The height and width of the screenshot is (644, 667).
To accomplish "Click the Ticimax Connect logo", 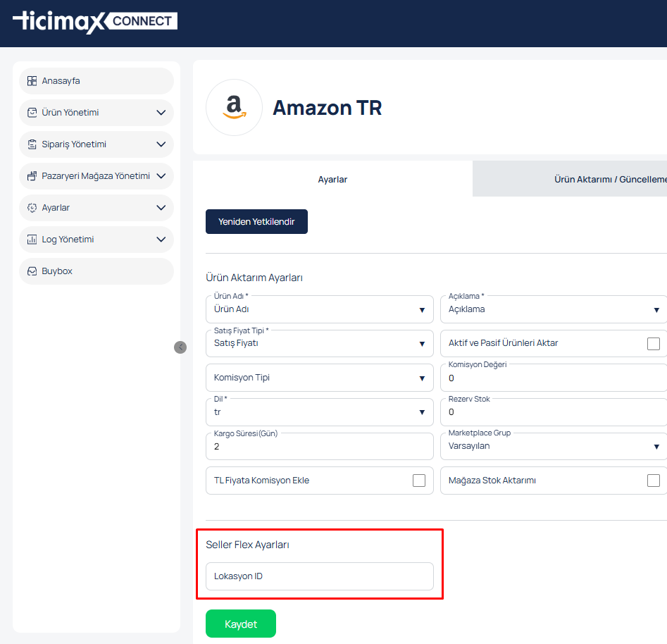I will tap(94, 21).
